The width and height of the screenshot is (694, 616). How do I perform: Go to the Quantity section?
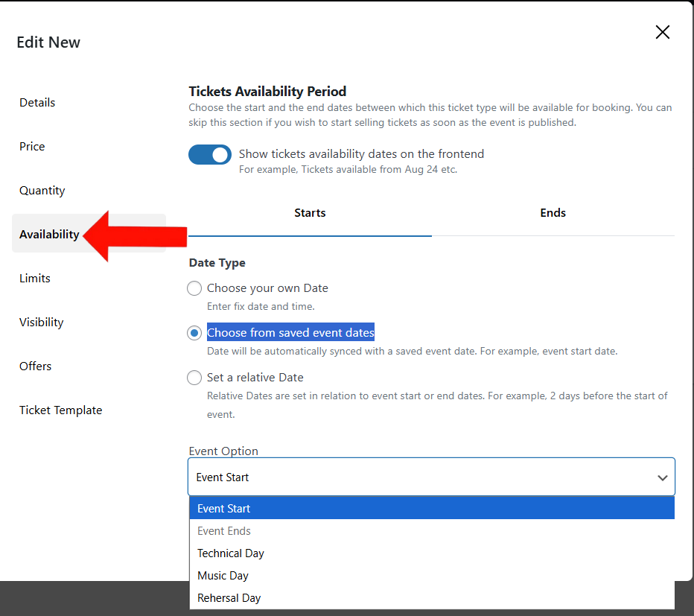click(42, 191)
